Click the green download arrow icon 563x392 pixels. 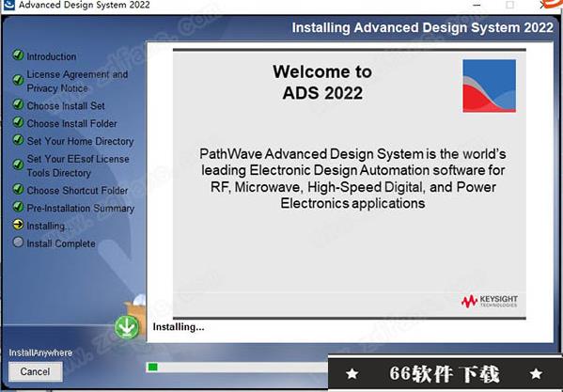click(127, 327)
